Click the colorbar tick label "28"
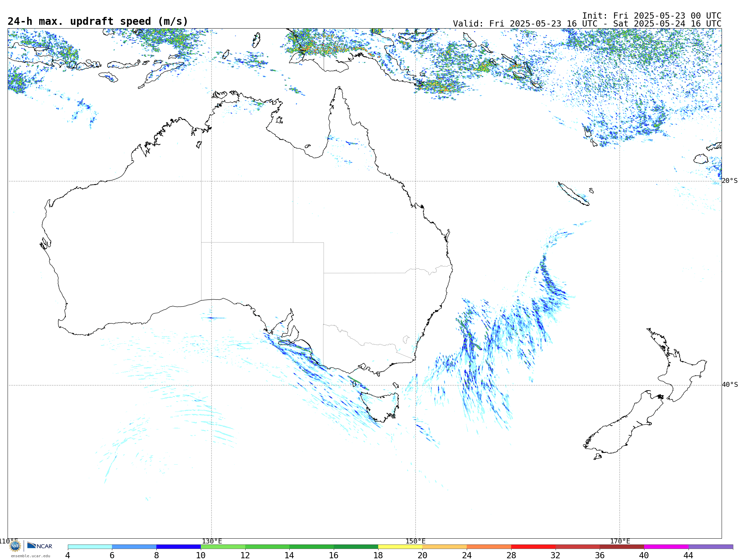 click(511, 556)
